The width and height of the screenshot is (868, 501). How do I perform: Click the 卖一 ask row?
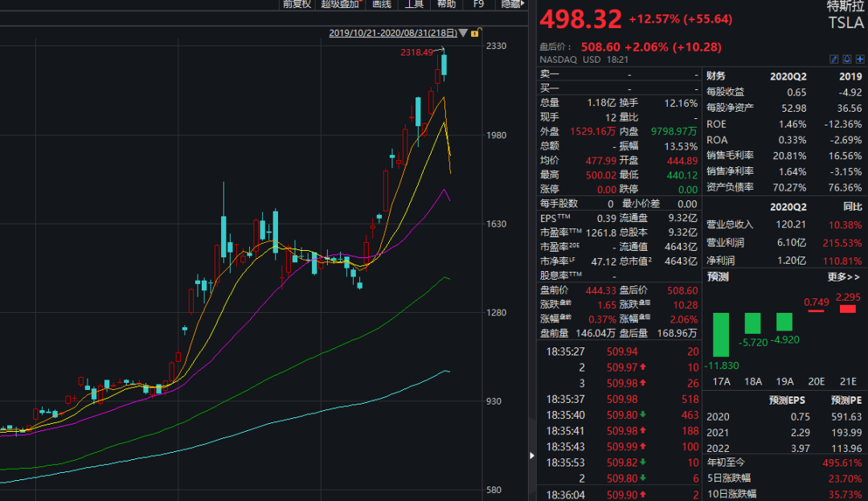[619, 74]
